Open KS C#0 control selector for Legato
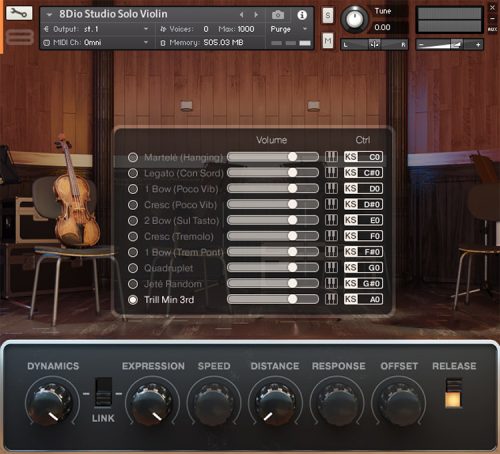The height and width of the screenshot is (454, 500). 363,173
